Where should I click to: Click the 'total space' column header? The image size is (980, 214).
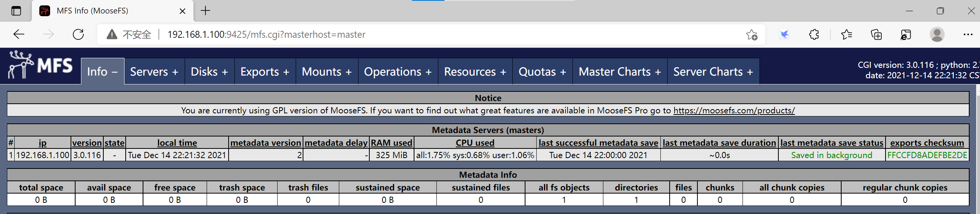coord(41,188)
